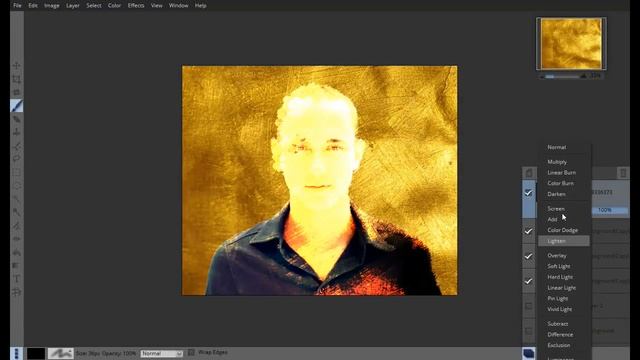Open the brush blend mode Normal dropdown
This screenshot has height=360, width=640.
click(162, 353)
